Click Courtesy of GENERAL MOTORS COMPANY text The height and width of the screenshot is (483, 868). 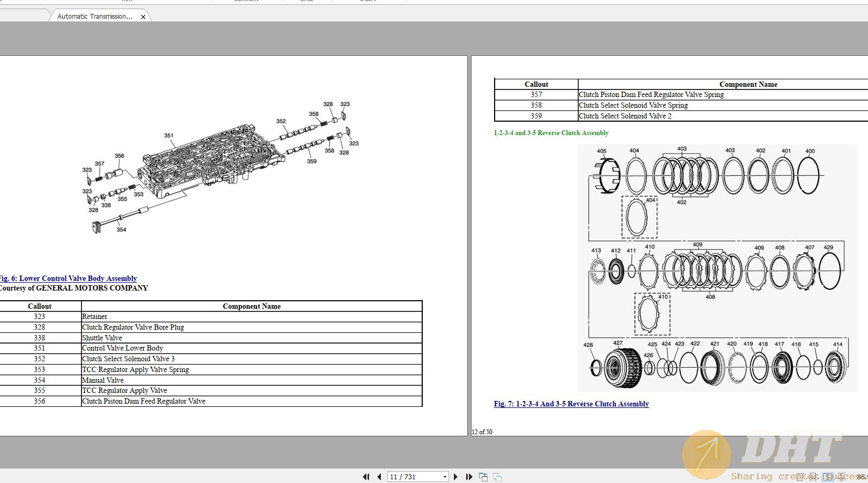coord(73,288)
